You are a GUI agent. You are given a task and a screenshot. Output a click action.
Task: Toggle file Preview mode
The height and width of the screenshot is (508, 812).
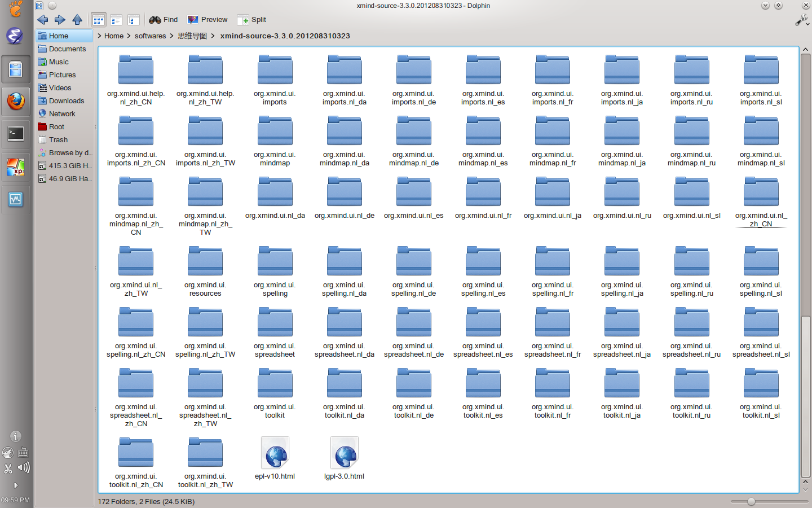pyautogui.click(x=208, y=20)
